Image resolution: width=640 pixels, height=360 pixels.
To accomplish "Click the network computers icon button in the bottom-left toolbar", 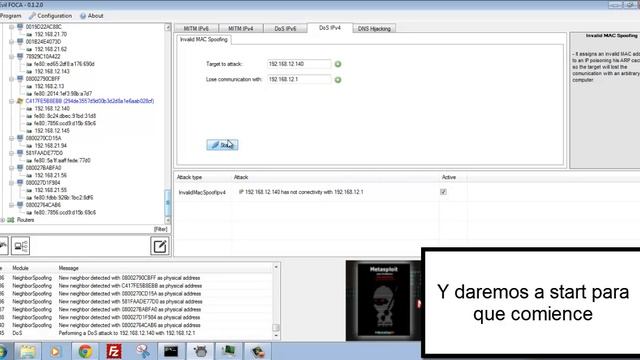I will (x=20, y=246).
